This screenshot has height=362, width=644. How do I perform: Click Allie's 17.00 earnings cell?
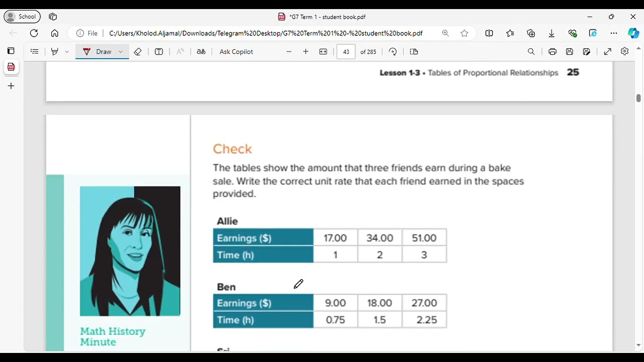click(x=336, y=237)
